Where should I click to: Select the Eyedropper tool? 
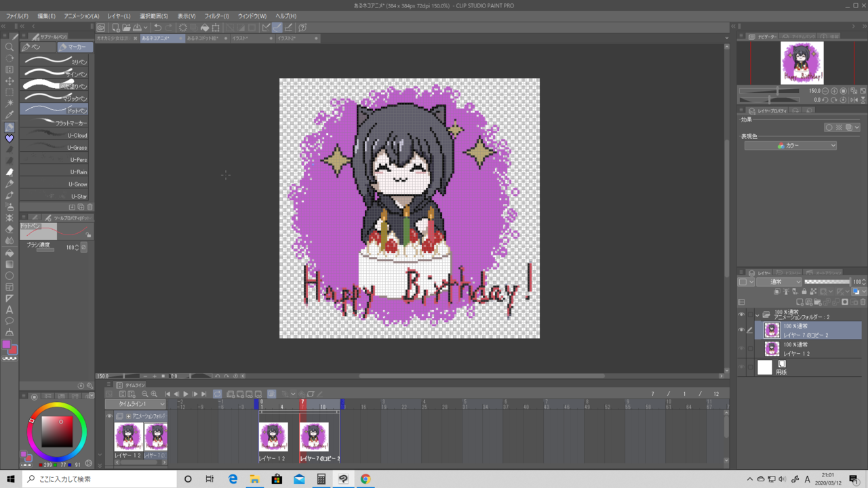[9, 116]
